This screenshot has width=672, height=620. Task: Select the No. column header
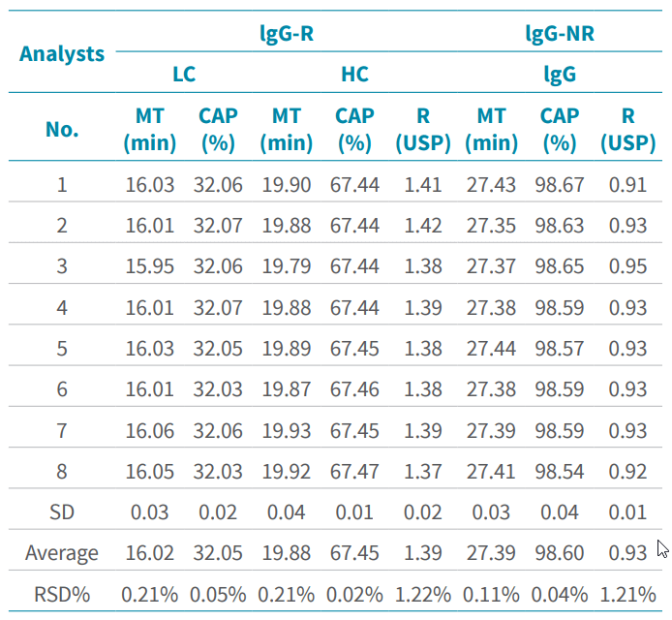click(62, 130)
